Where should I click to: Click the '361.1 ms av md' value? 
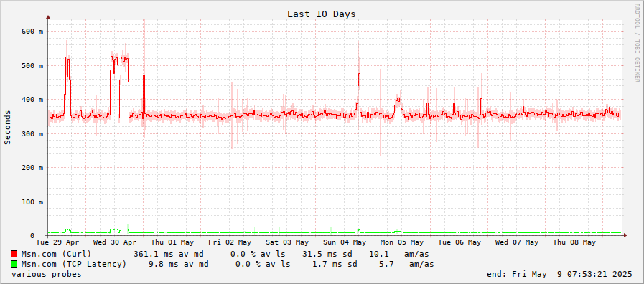[x=169, y=254]
